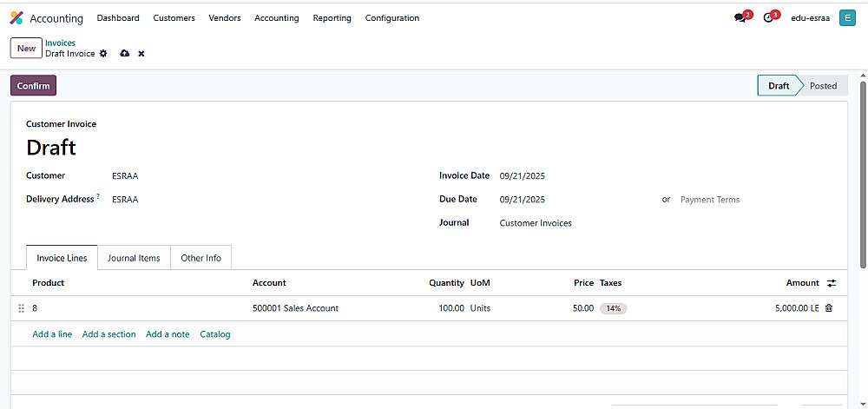This screenshot has height=409, width=868.
Task: Click the gear actions icon beside Draft Invoice
Action: pyautogui.click(x=103, y=54)
